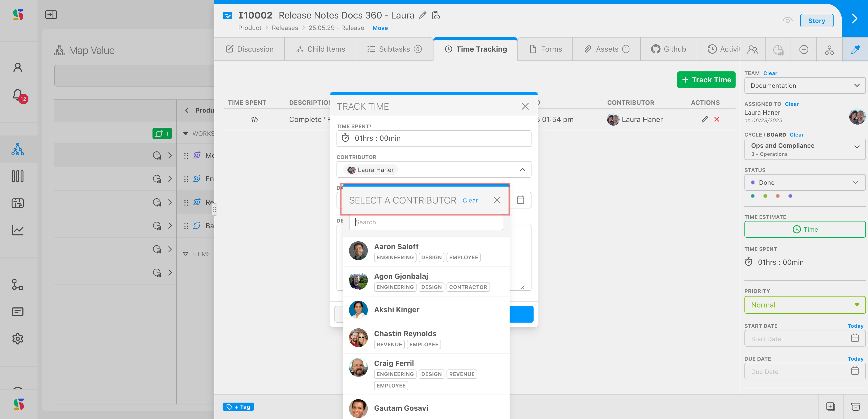Image resolution: width=868 pixels, height=419 pixels.
Task: Click the archive icon at bottom right
Action: [855, 406]
